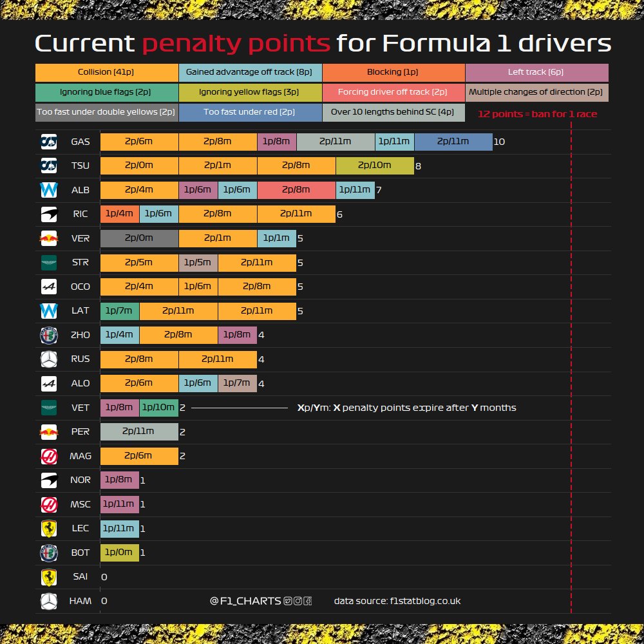Click the Instagram icon in the footer

(x=298, y=601)
